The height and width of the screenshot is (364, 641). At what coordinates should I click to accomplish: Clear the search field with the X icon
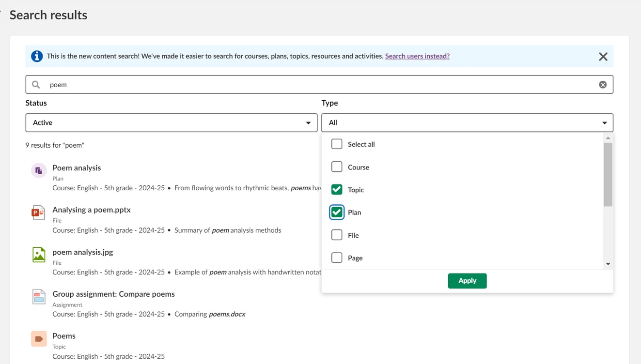tap(603, 85)
